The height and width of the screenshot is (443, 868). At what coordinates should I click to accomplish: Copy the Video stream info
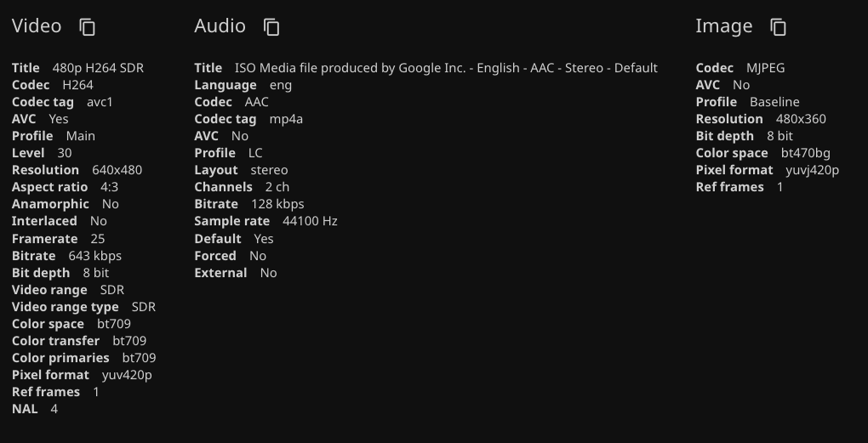pos(88,27)
